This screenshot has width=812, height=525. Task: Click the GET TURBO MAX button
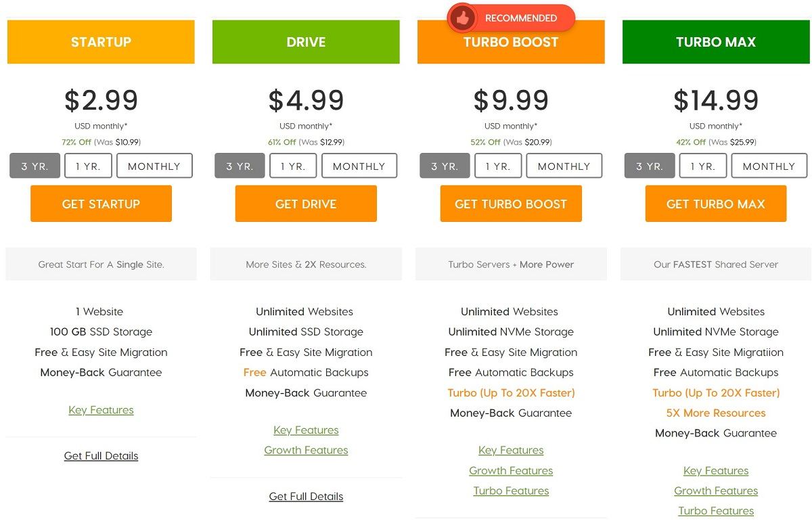716,204
